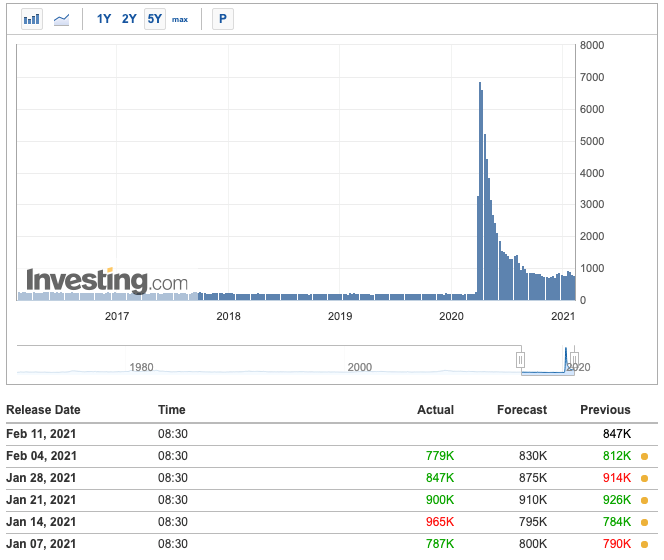664x560 pixels.
Task: Click the 900K actual value
Action: [440, 500]
